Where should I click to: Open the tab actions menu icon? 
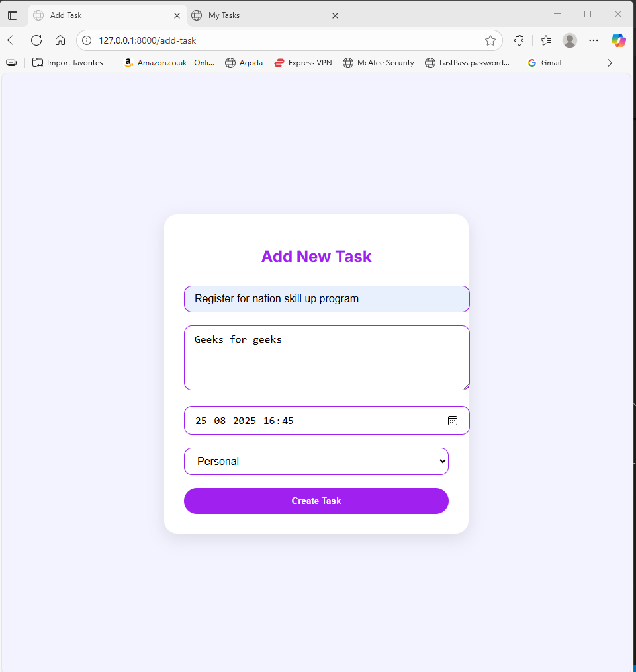pos(13,15)
